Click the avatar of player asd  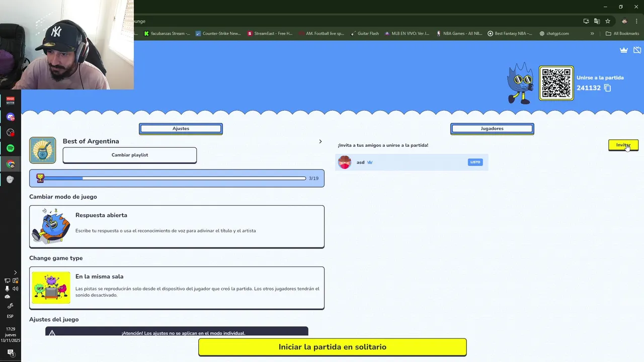[x=345, y=162]
